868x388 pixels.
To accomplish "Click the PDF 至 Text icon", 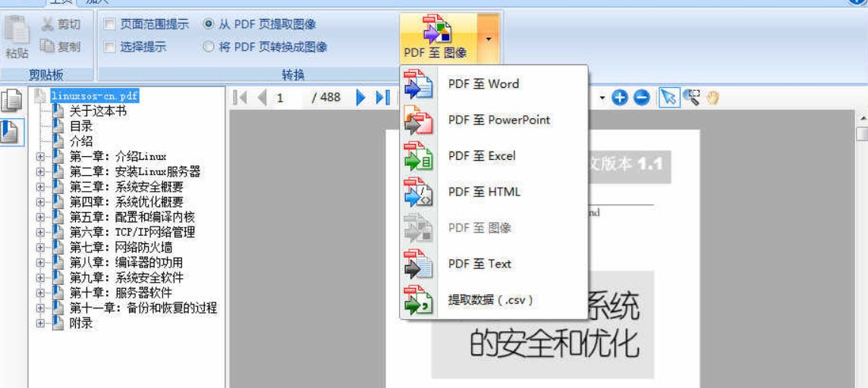I will point(418,264).
